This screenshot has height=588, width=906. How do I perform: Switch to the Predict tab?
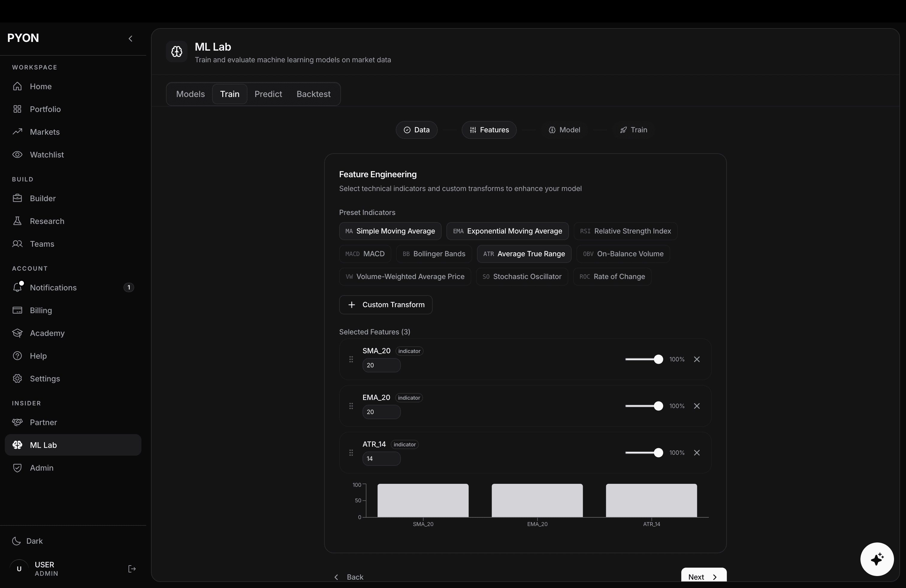268,94
